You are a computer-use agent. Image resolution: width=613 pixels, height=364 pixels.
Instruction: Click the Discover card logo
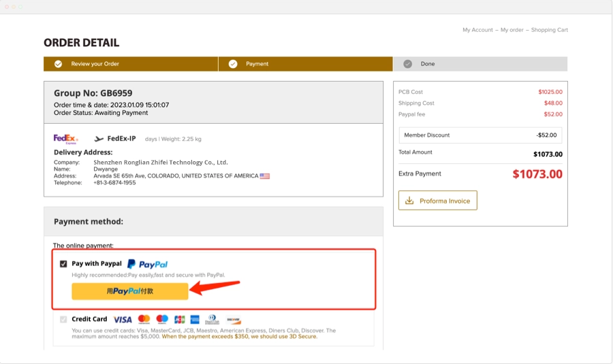[234, 319]
